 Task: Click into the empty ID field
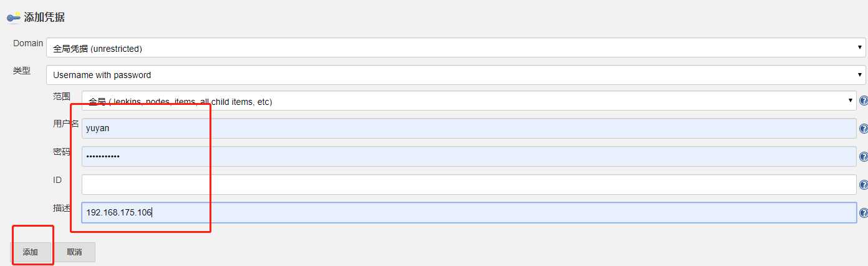tap(469, 184)
